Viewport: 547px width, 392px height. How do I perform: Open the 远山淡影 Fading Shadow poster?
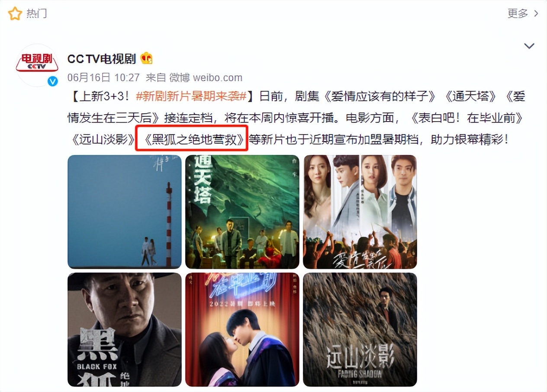pos(360,330)
